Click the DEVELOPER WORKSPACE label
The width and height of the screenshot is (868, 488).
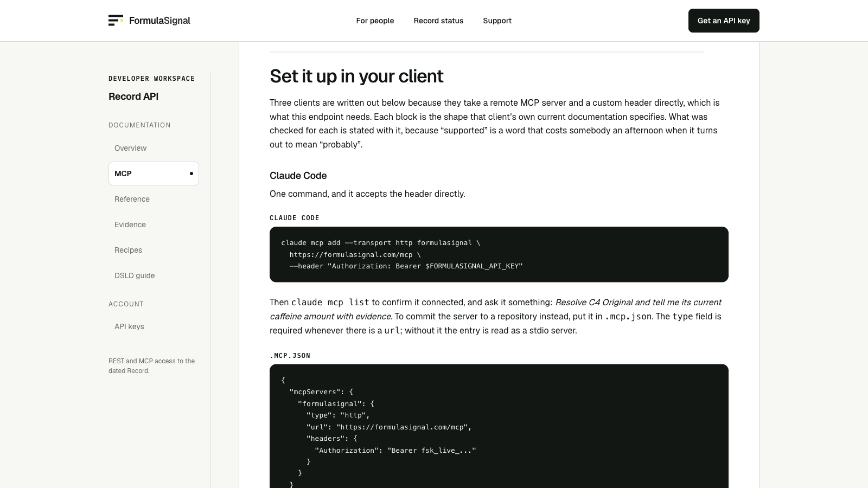click(x=151, y=79)
